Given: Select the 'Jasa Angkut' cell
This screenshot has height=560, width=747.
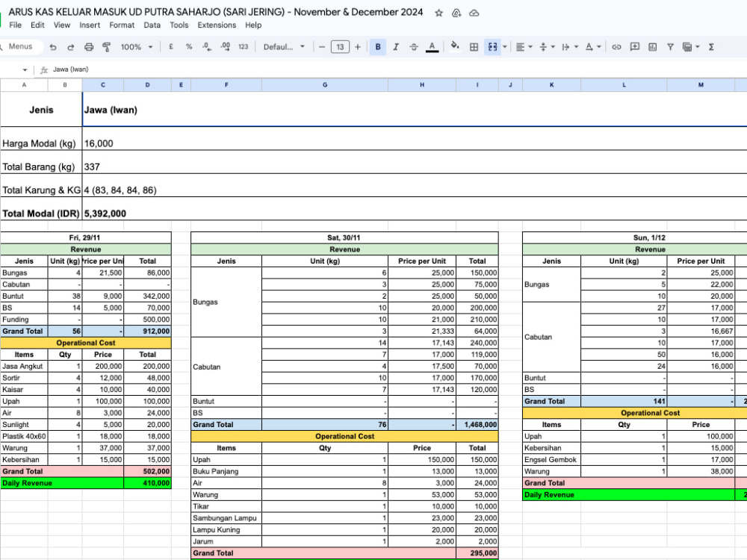Looking at the screenshot, I should (24, 366).
